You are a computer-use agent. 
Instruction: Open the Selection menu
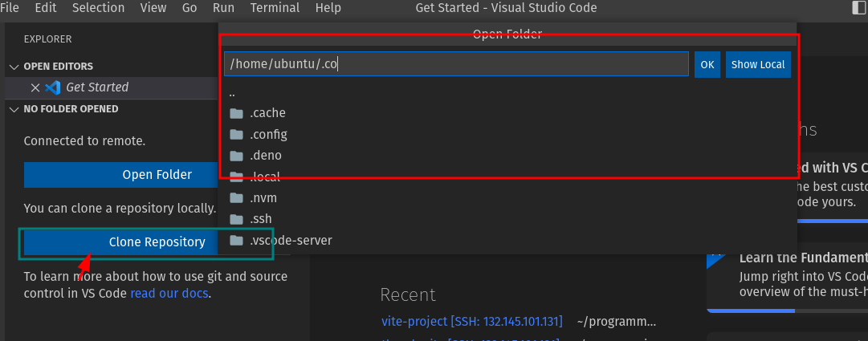tap(98, 8)
